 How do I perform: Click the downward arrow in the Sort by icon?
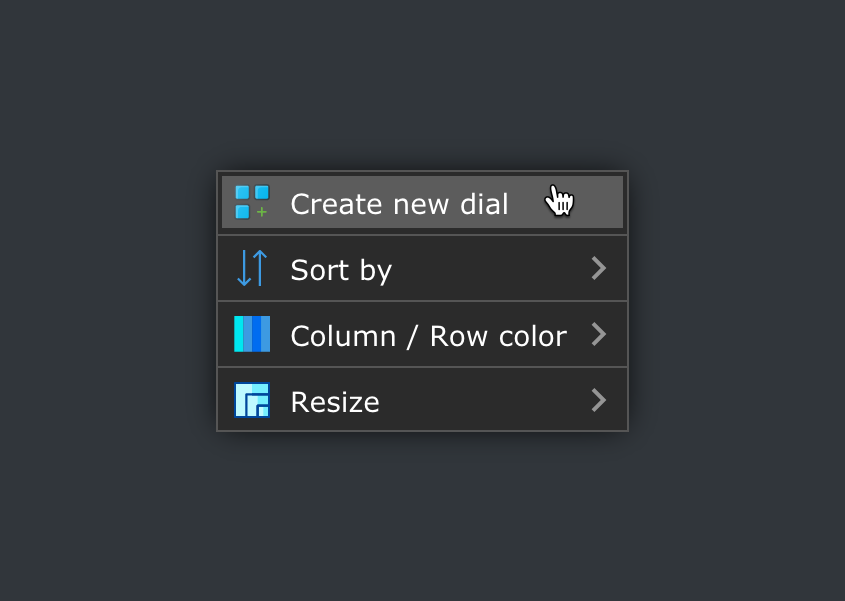click(x=243, y=269)
